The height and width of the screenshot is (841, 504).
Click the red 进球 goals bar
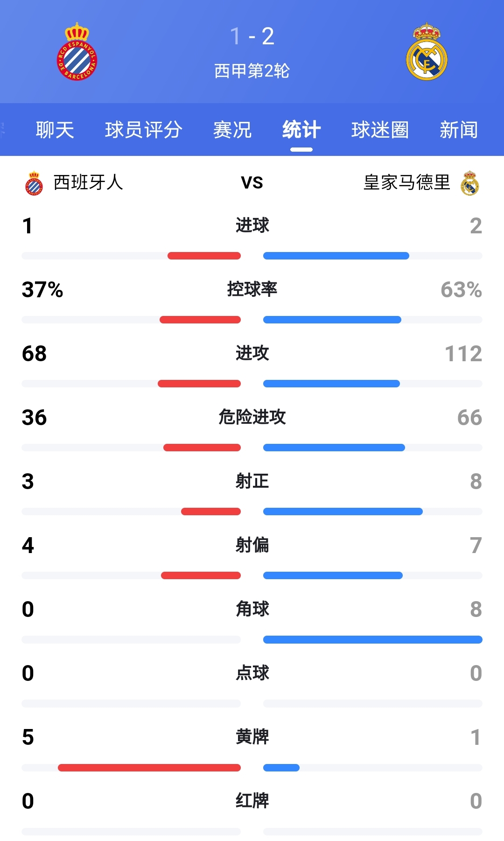point(204,256)
